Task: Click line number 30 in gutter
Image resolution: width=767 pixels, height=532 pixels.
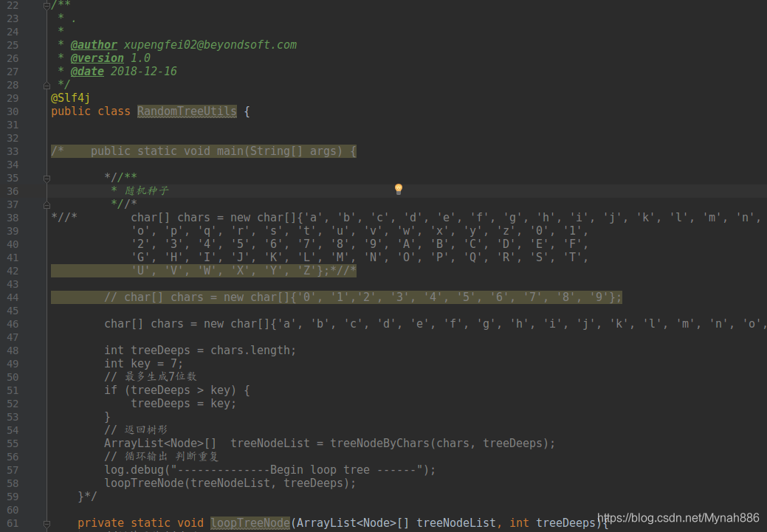Action: pyautogui.click(x=13, y=111)
